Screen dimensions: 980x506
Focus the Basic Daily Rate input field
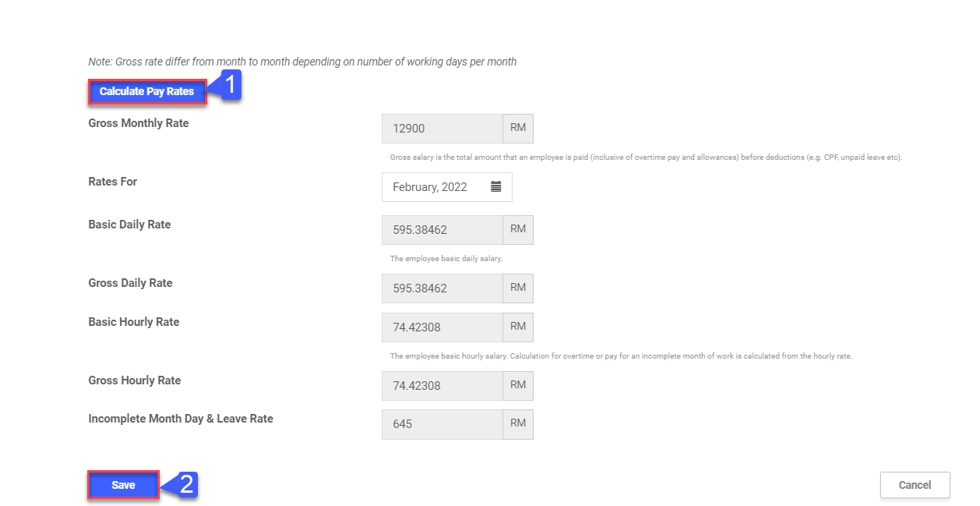(442, 230)
